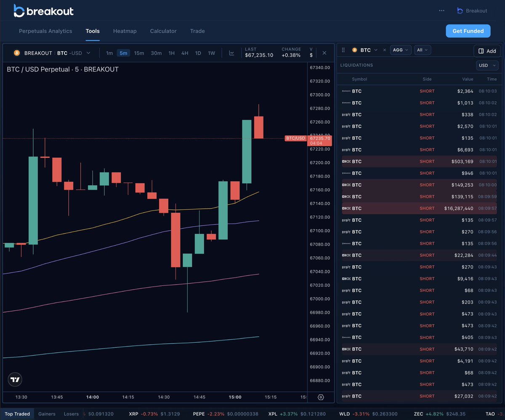The height and width of the screenshot is (420, 505).
Task: Select the 1W timeframe
Action: (x=211, y=53)
